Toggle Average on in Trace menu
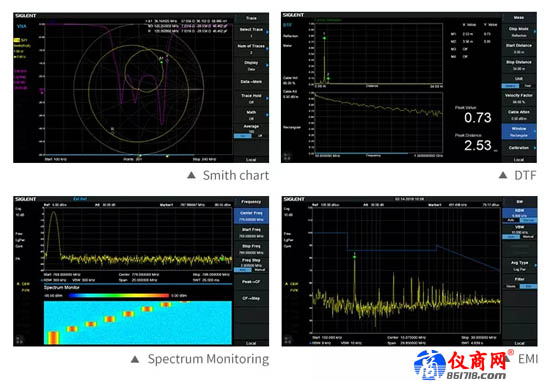Viewport: 550px width, 381px height. pos(242,136)
